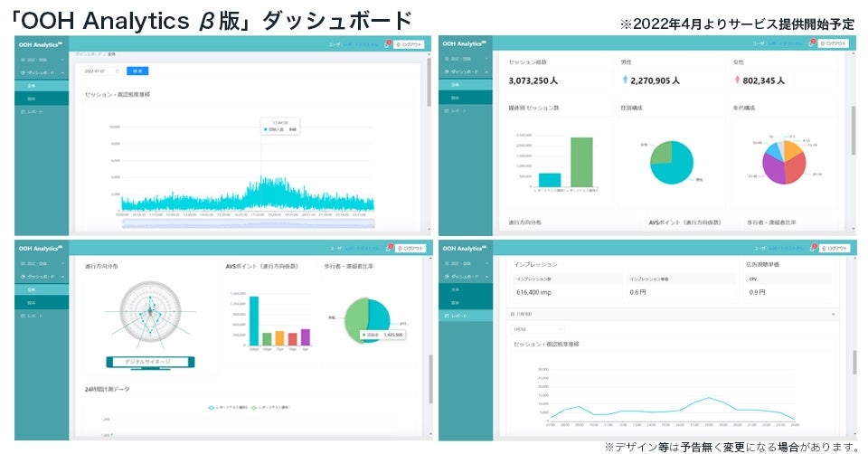This screenshot has width=868, height=454.
Task: Open the blue user name link in the session trend screen
Action: coord(361,44)
